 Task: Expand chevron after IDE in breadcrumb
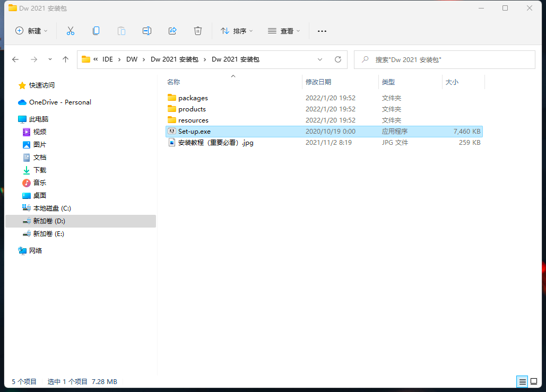pos(119,59)
